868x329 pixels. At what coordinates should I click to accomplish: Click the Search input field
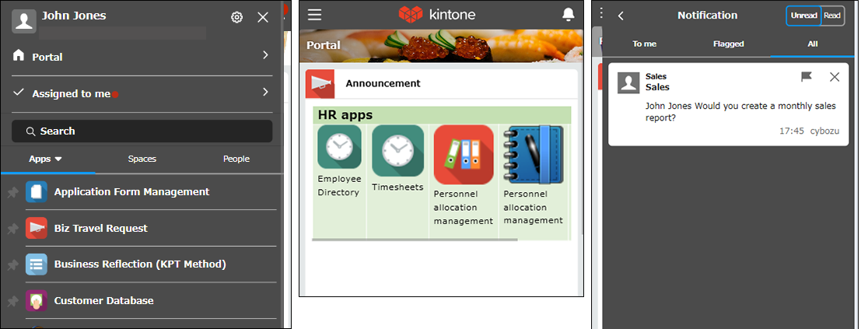(x=142, y=131)
